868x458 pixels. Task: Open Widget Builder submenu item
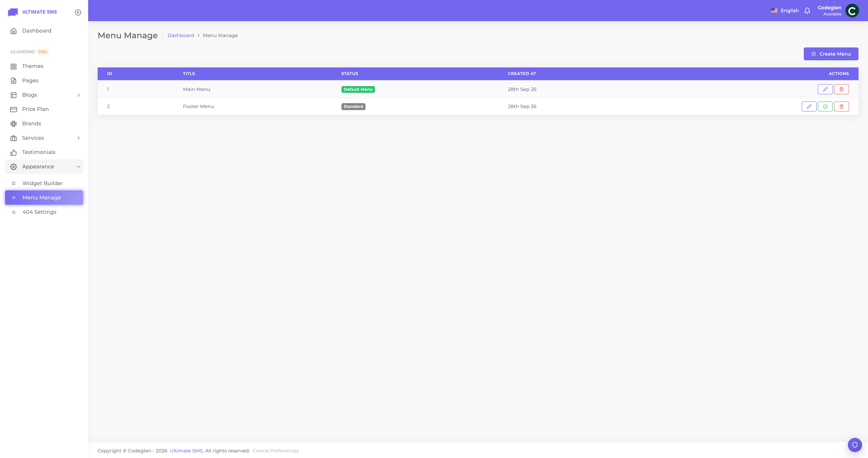(44, 183)
